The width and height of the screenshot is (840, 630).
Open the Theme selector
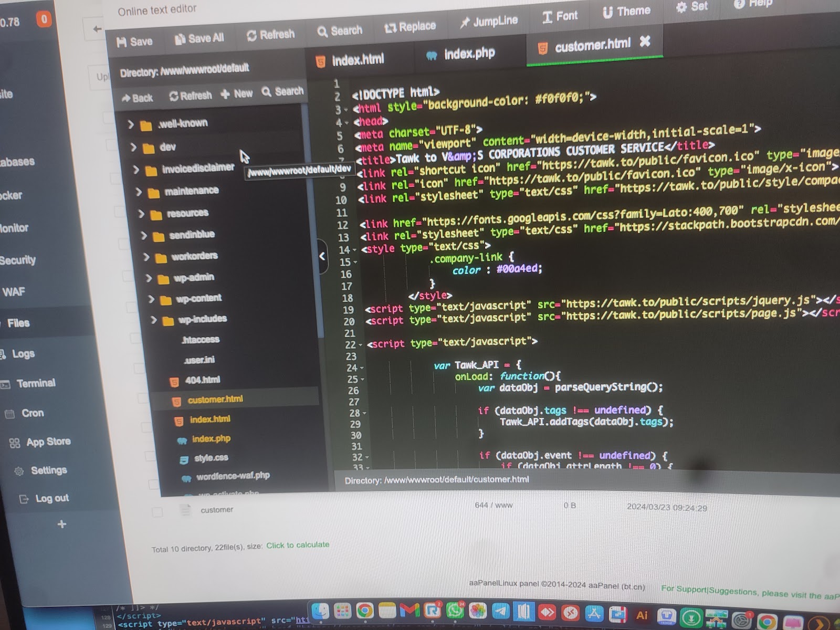click(626, 12)
